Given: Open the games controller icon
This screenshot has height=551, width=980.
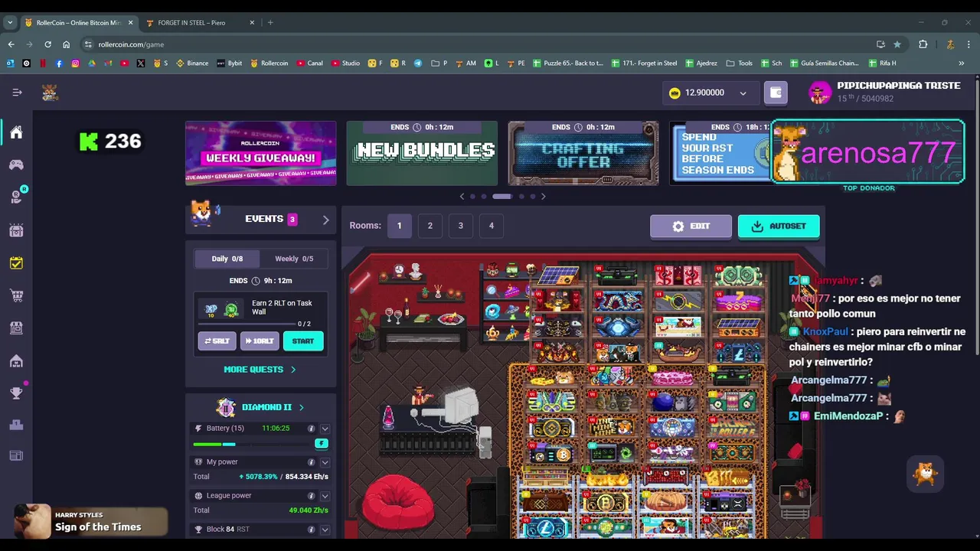Looking at the screenshot, I should point(16,165).
